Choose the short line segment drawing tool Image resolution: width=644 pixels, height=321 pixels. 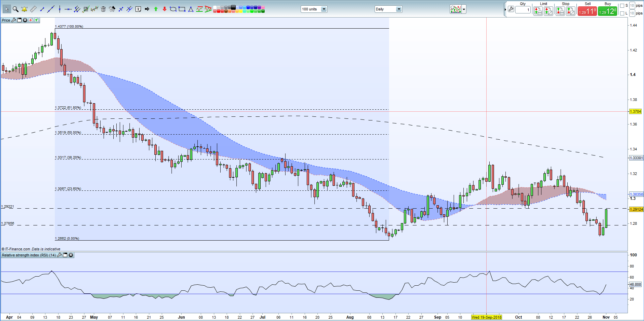coord(42,9)
